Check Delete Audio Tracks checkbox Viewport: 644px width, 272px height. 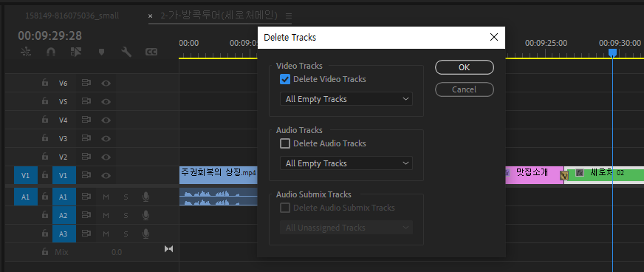click(x=285, y=143)
